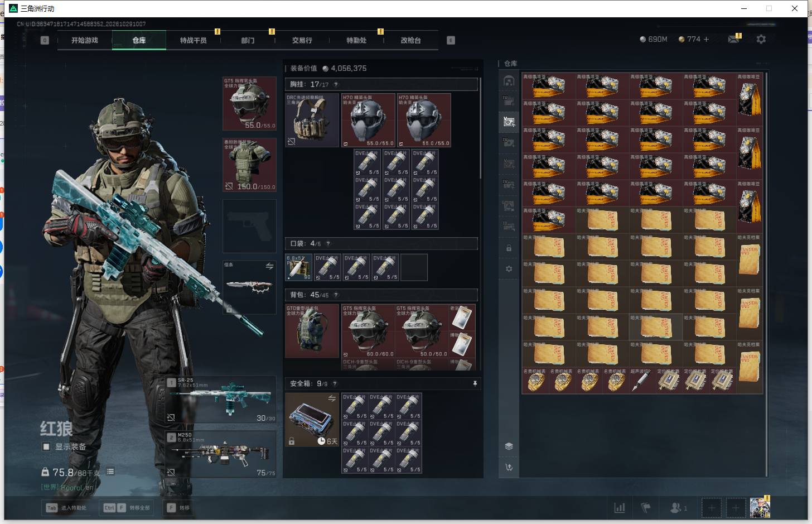The height and width of the screenshot is (524, 812).
Task: Open the mail inbox icon
Action: click(x=733, y=39)
